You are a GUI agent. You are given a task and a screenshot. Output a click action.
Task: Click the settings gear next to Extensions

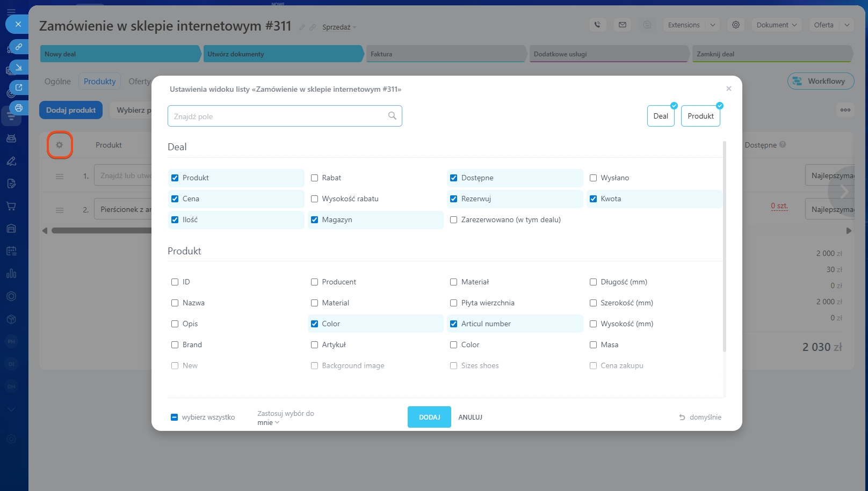pos(736,25)
